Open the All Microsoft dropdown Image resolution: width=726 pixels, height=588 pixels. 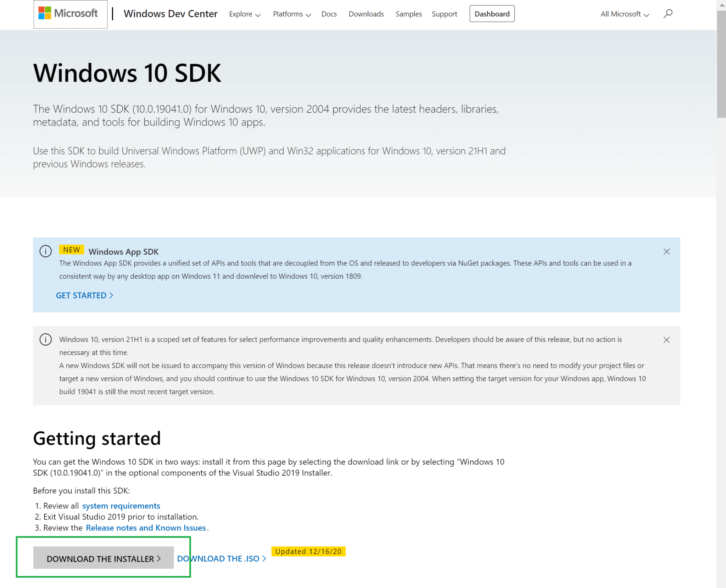(x=624, y=14)
